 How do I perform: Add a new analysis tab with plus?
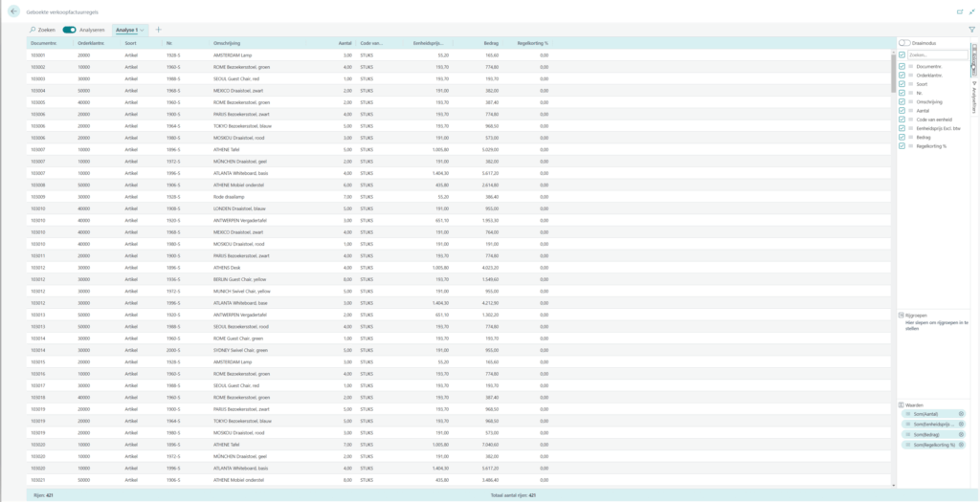click(x=158, y=30)
